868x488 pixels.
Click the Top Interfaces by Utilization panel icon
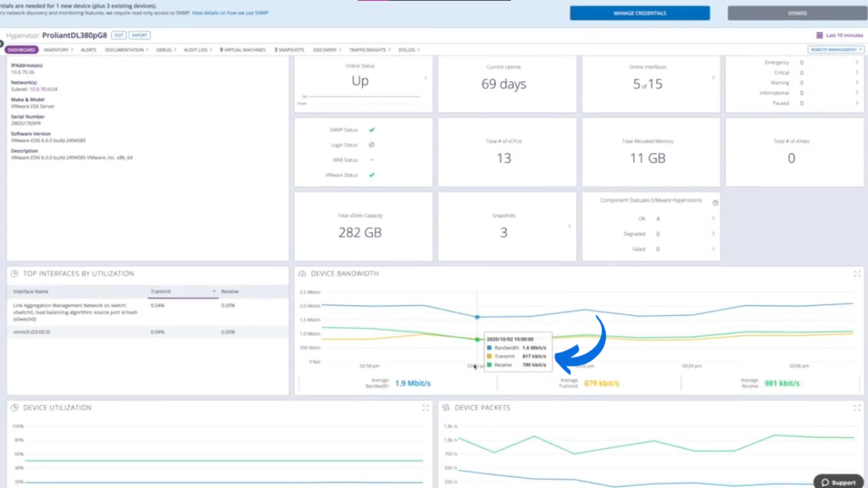coord(15,274)
